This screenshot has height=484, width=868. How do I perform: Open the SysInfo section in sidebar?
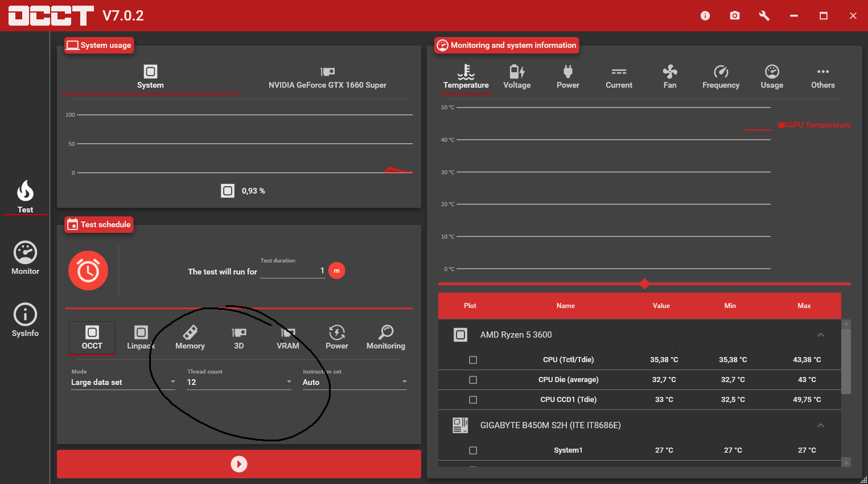click(25, 320)
